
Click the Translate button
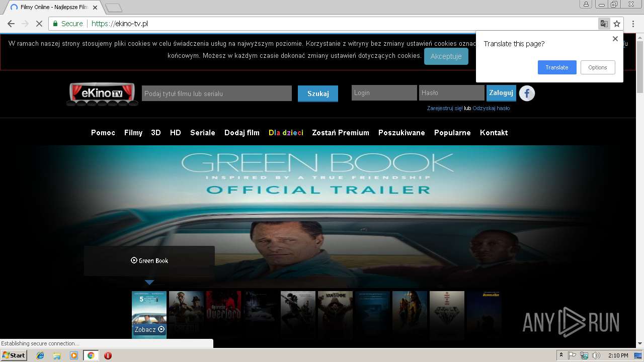coord(557,67)
